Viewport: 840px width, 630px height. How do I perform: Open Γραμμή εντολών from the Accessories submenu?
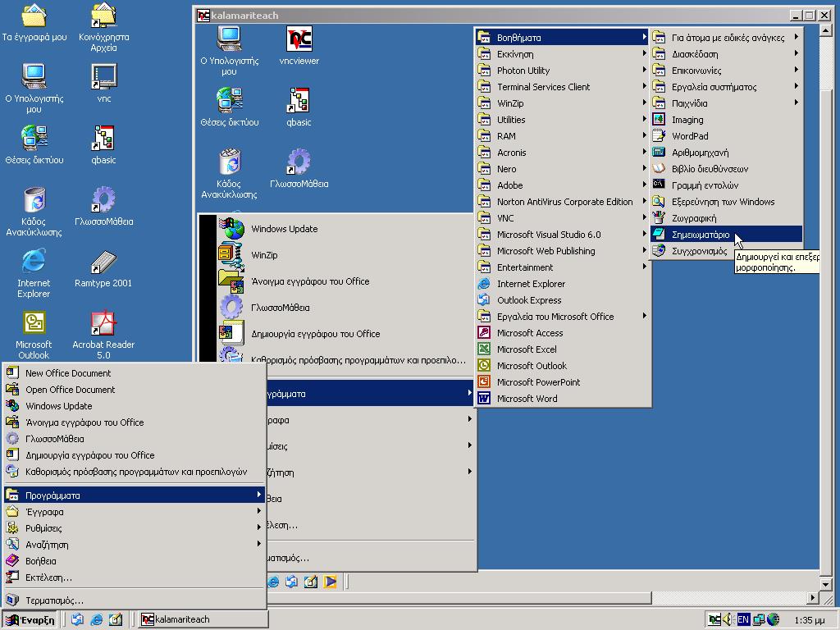click(x=726, y=185)
